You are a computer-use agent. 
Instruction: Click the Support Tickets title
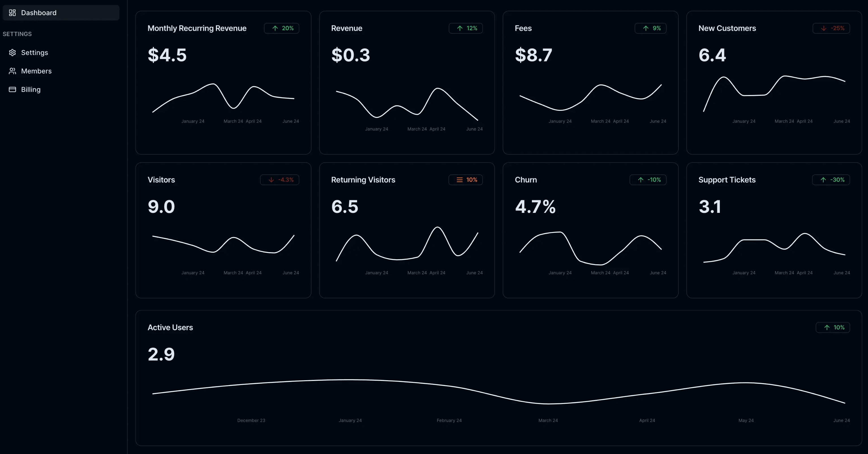coord(727,180)
